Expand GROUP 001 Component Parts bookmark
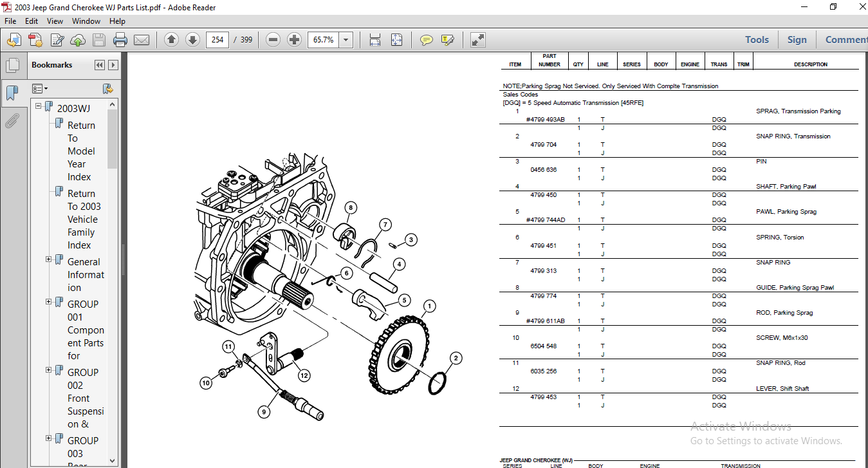This screenshot has height=468, width=868. [x=49, y=302]
